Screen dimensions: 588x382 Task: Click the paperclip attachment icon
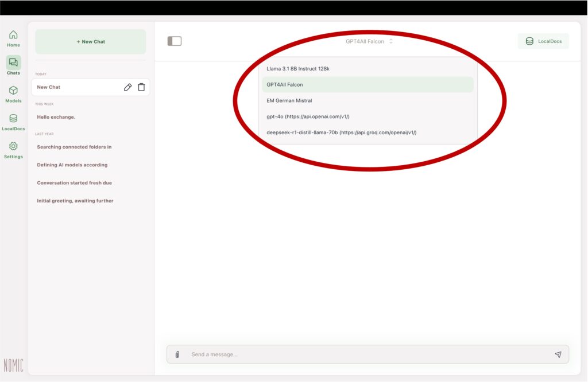pos(177,354)
